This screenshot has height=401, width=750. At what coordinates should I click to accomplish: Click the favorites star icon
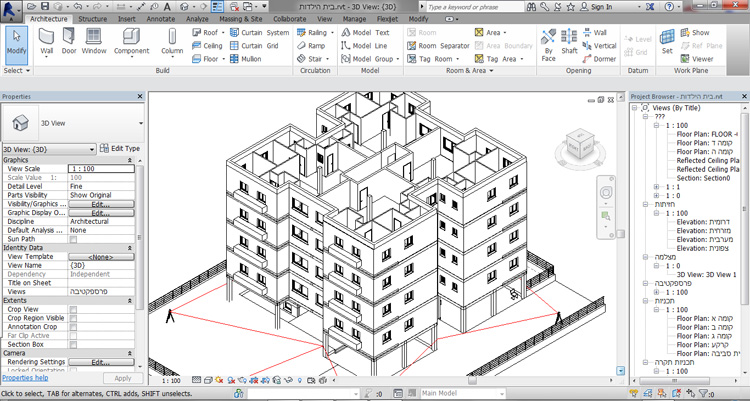coord(570,7)
